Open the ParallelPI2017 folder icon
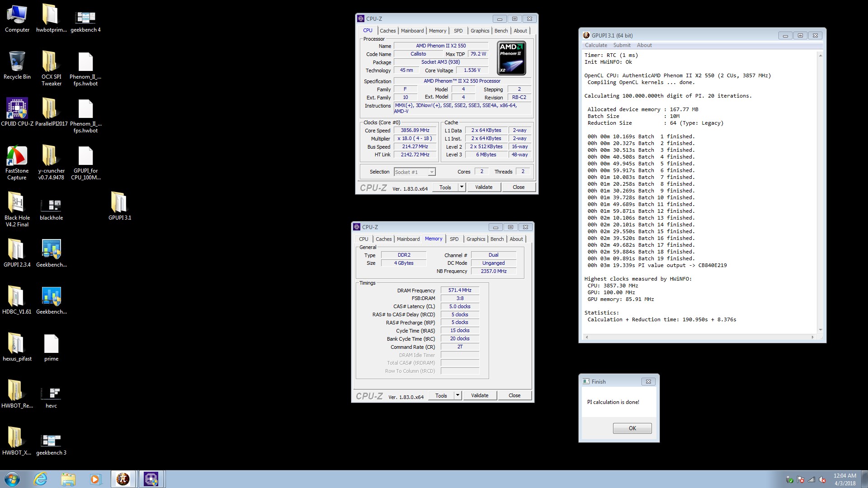Image resolution: width=868 pixels, height=488 pixels. click(x=51, y=112)
